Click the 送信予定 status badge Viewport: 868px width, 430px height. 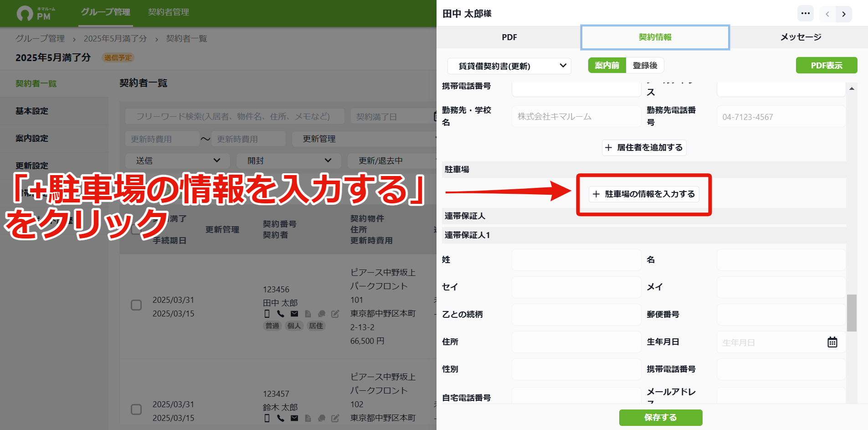pyautogui.click(x=118, y=57)
